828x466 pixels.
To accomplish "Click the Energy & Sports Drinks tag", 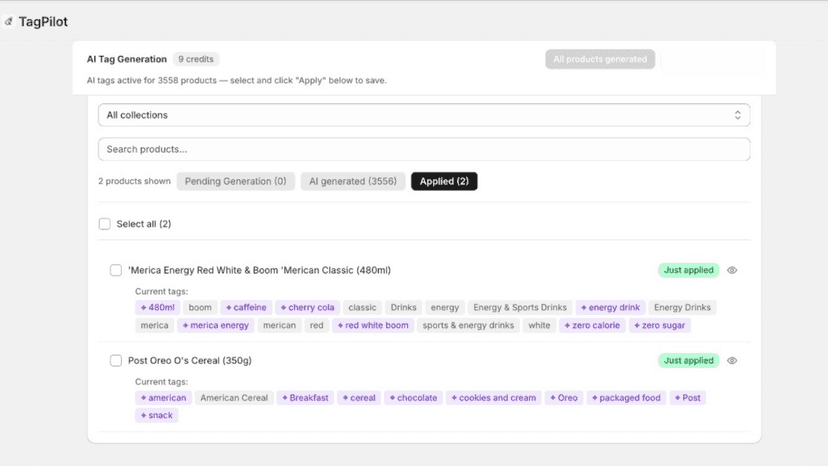I will pos(520,307).
